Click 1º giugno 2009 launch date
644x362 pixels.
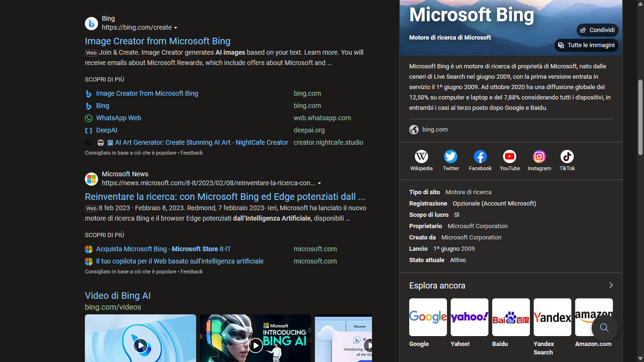coord(454,249)
